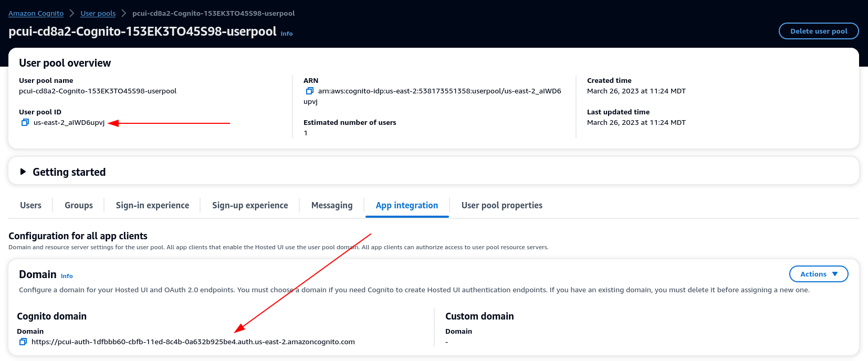Open the Messaging tab
Image resolution: width=868 pixels, height=361 pixels.
(x=331, y=205)
